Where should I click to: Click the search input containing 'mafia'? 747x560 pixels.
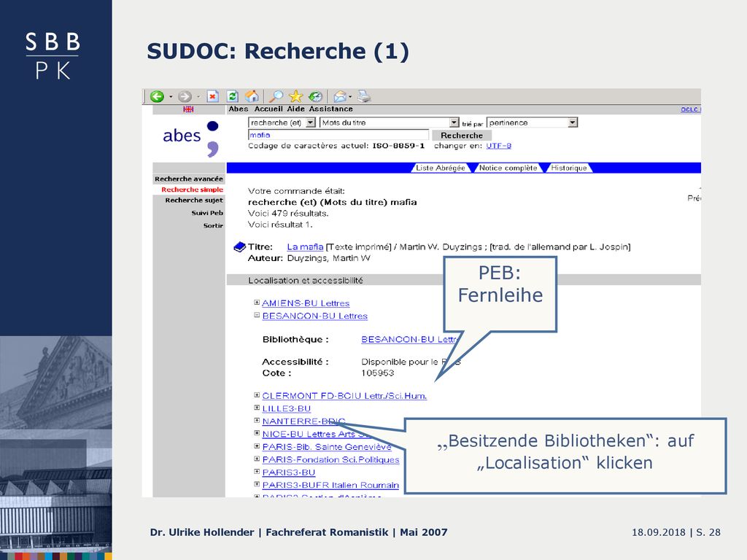pyautogui.click(x=338, y=135)
